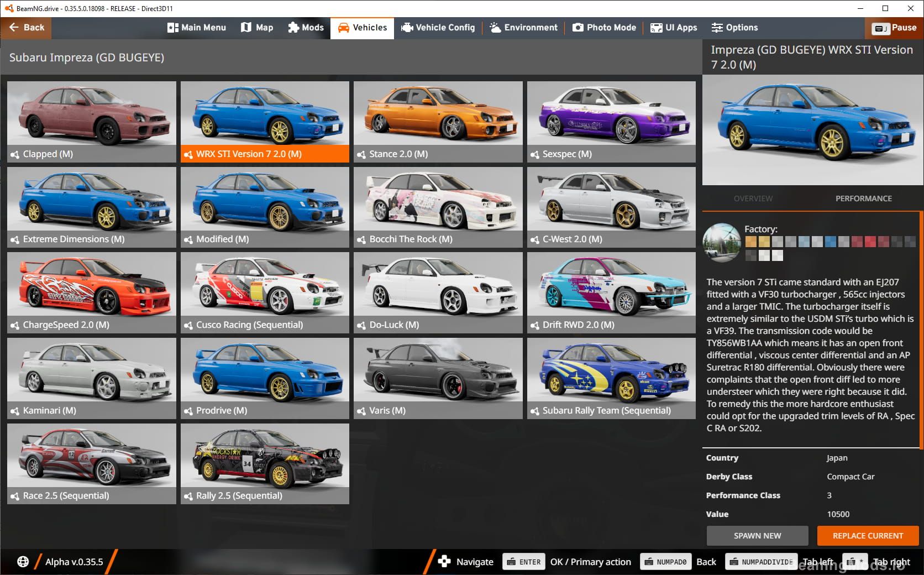Switch to the OVERVIEW tab

(x=753, y=198)
